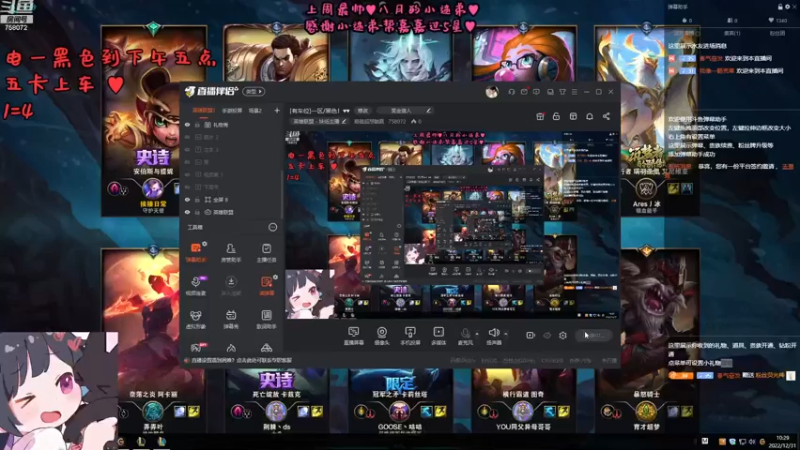The image size is (800, 450).
Task: Switch to the 场景2 scene tab
Action: [x=255, y=110]
